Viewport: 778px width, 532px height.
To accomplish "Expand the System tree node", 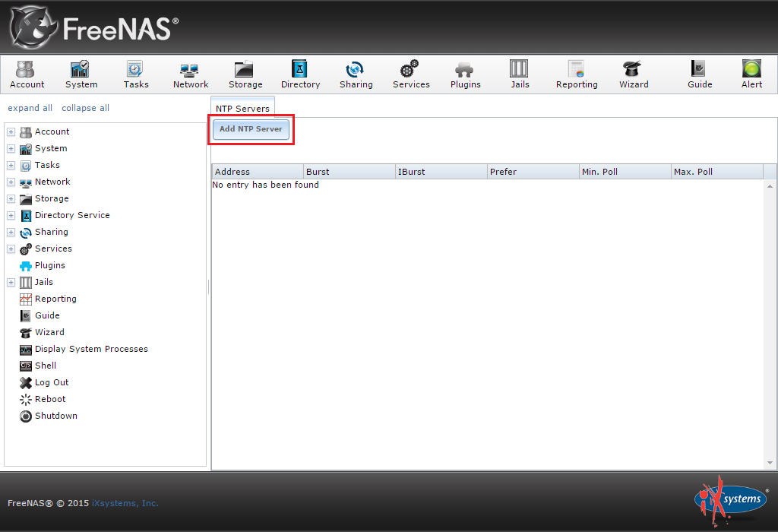I will click(11, 149).
